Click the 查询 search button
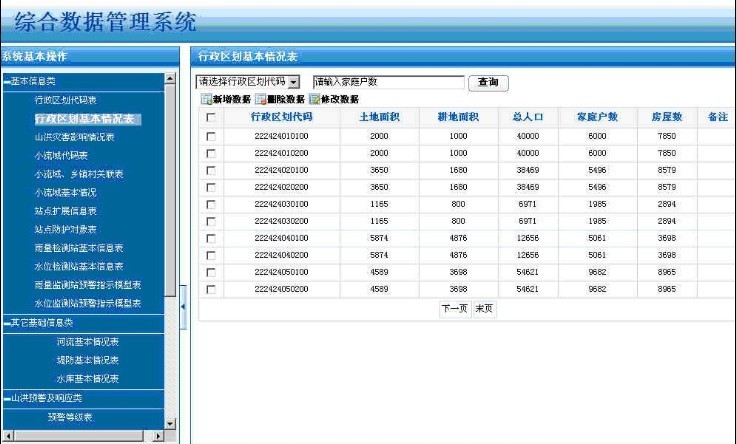Image resolution: width=737 pixels, height=444 pixels. pyautogui.click(x=488, y=83)
